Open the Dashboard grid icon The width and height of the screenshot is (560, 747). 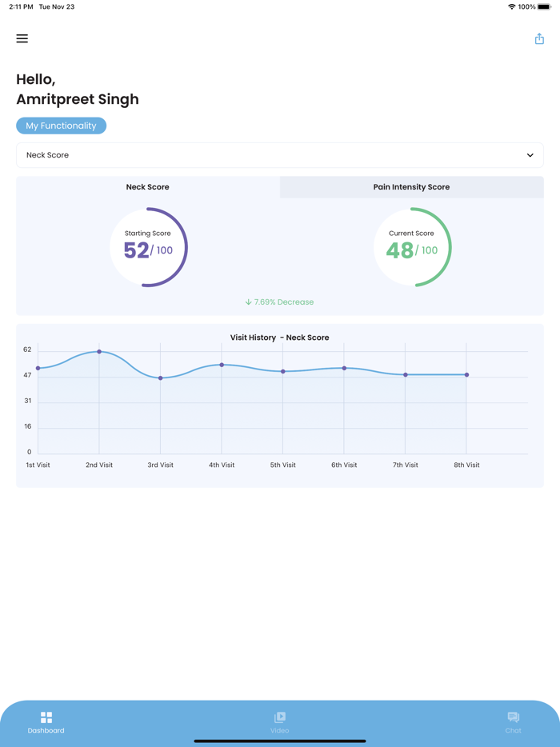coord(46,717)
